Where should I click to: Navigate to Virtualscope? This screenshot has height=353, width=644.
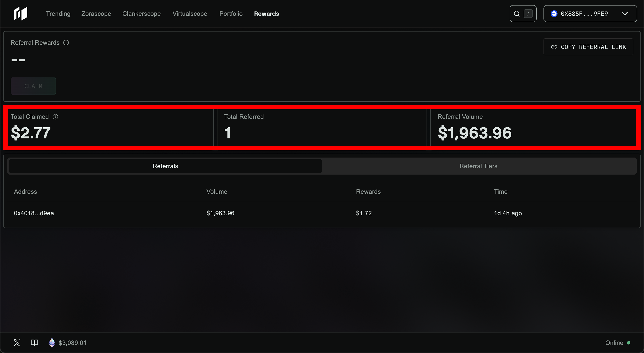(190, 14)
